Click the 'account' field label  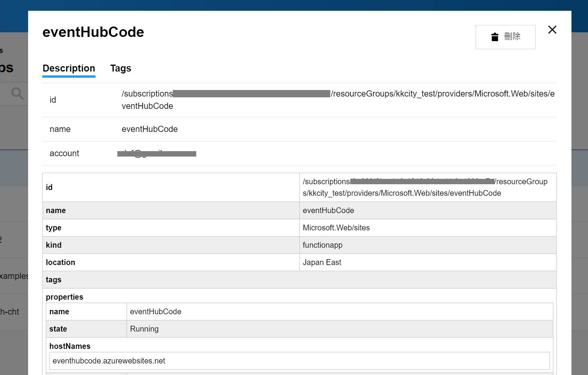point(64,153)
